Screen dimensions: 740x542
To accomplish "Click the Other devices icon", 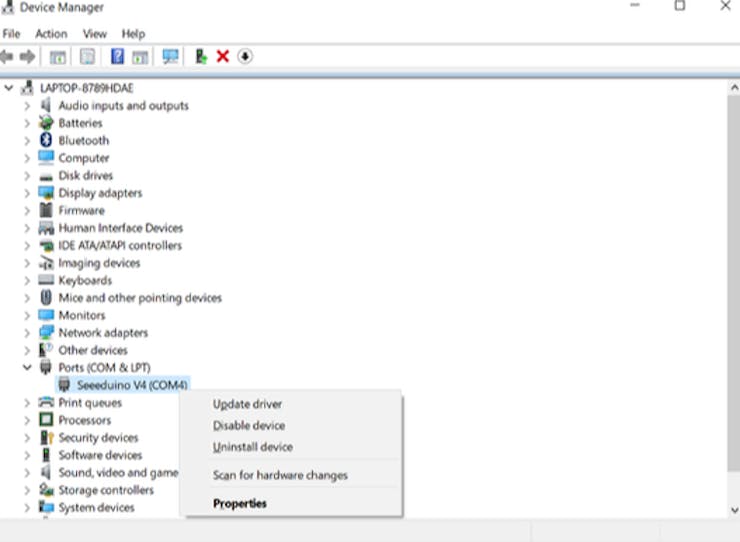I will (x=46, y=350).
